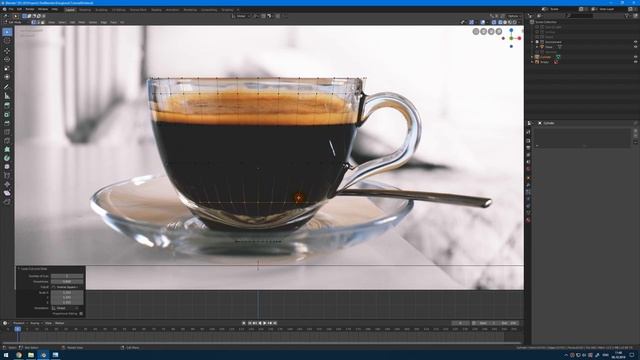The image size is (640, 360).
Task: Select the Move tool in toolbar
Action: coord(7,51)
